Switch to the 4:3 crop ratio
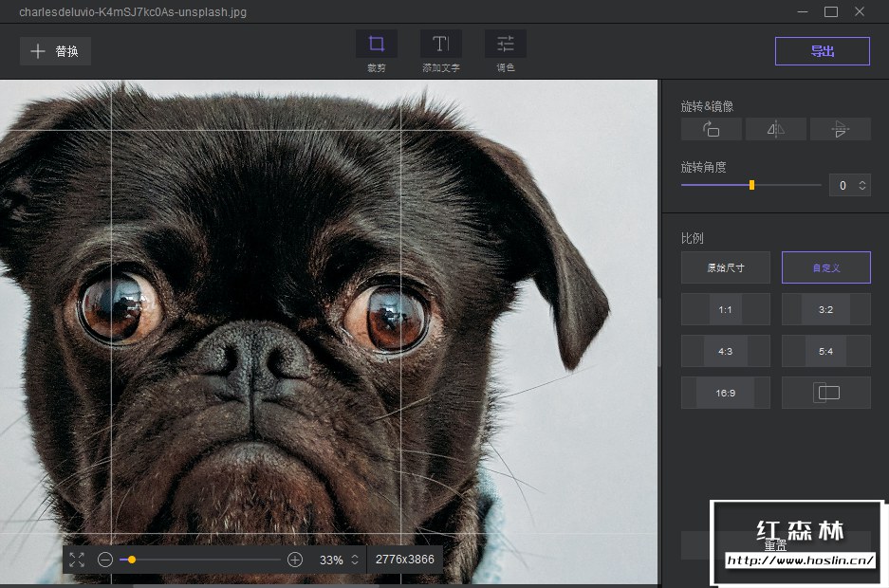 point(725,351)
